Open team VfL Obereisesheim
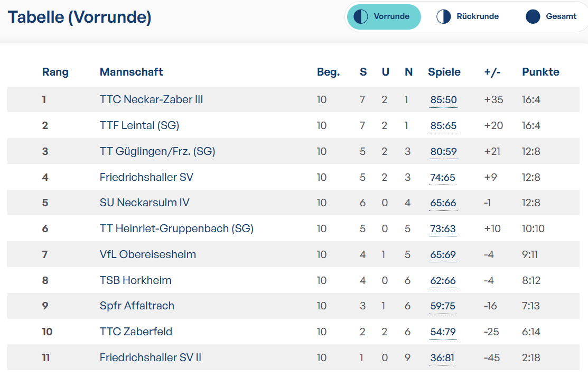 click(x=148, y=254)
